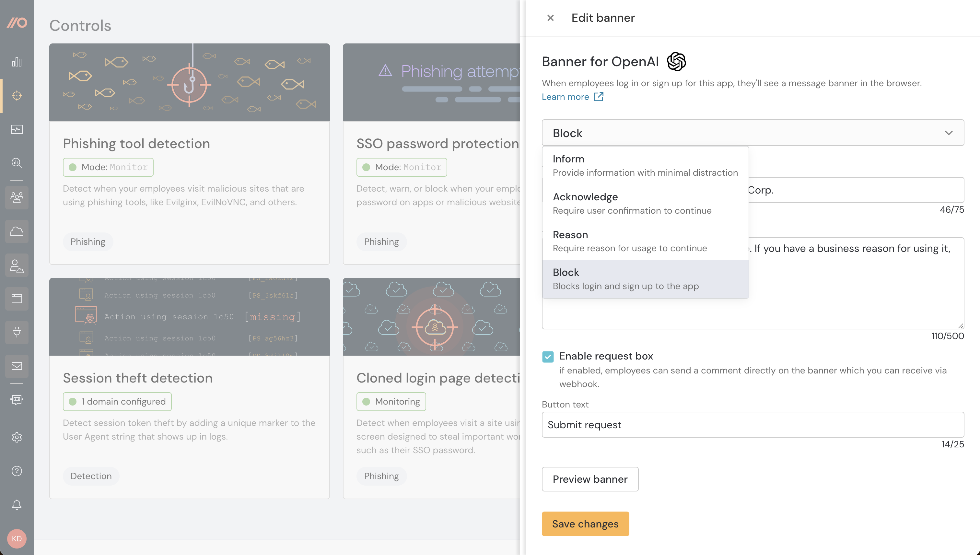Toggle the Enable request box checkbox

548,356
